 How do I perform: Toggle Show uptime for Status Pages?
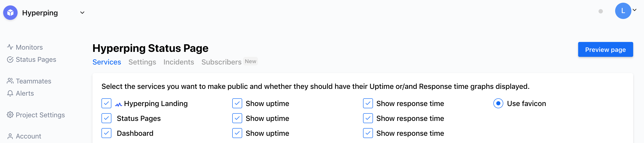point(237,118)
